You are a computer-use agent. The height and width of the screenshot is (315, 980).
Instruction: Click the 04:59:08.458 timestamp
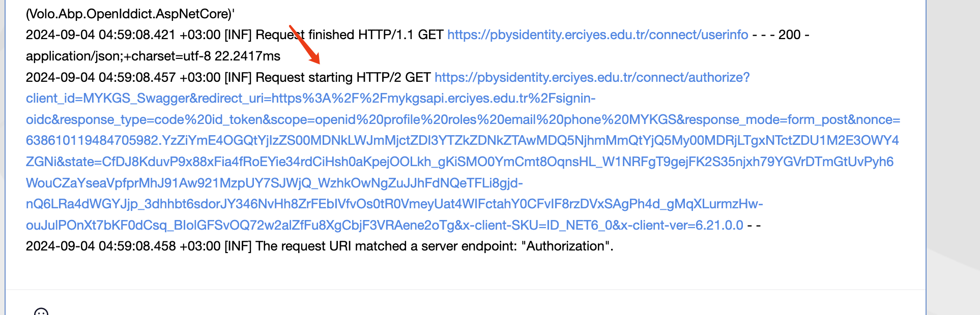tap(137, 246)
